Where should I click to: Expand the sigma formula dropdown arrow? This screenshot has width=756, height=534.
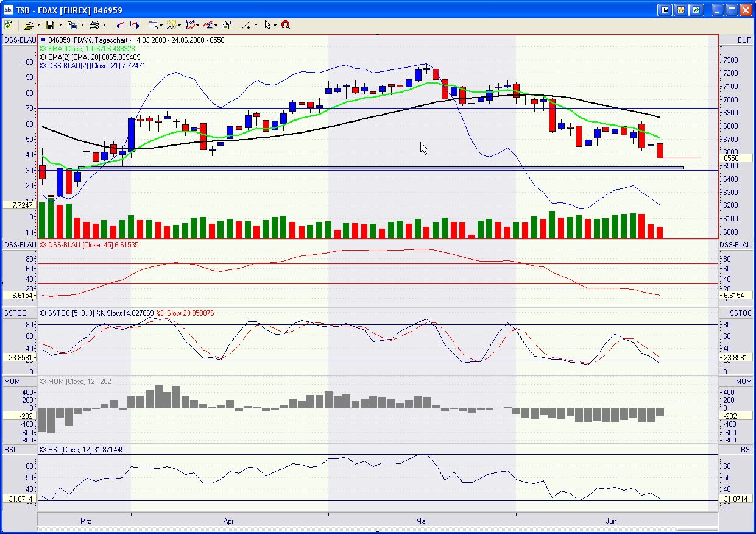[216, 25]
